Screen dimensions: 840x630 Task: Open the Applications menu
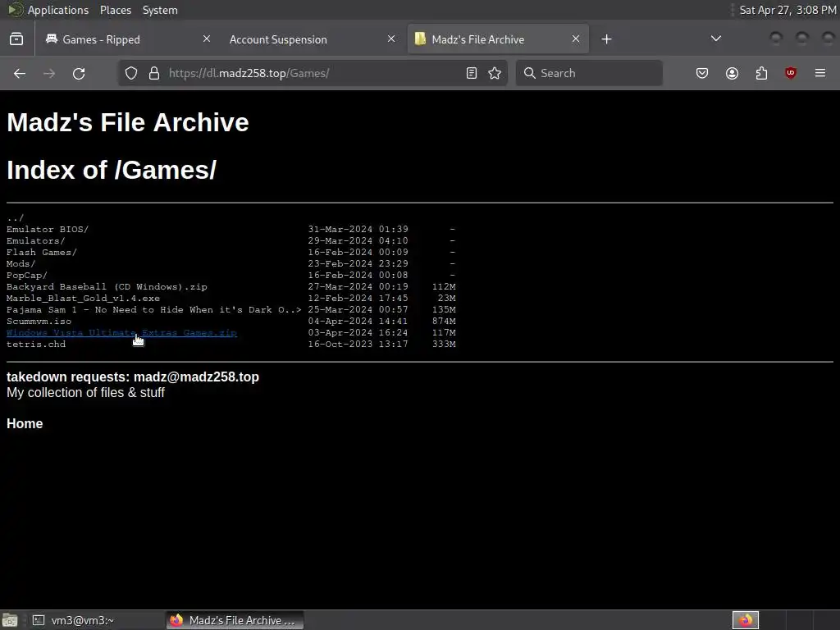[x=58, y=10]
